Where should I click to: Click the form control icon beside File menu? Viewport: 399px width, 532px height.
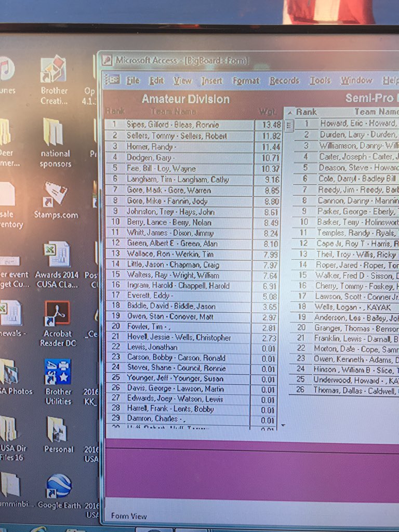point(112,79)
